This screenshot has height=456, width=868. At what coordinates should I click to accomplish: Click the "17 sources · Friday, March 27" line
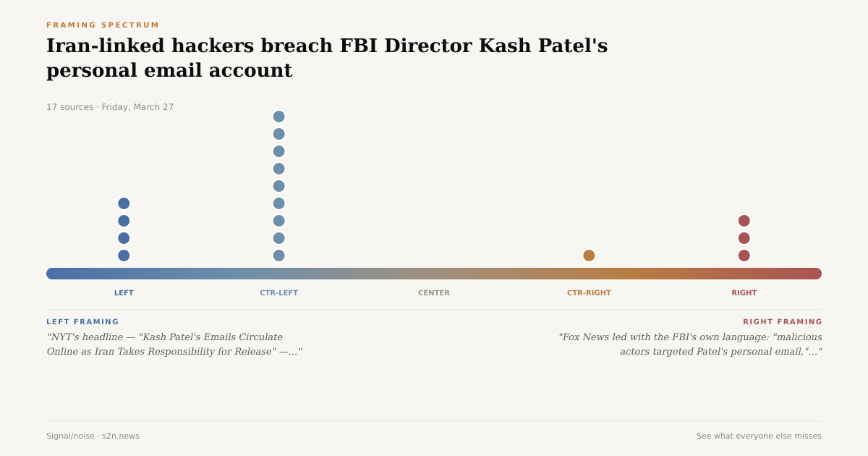(x=110, y=107)
